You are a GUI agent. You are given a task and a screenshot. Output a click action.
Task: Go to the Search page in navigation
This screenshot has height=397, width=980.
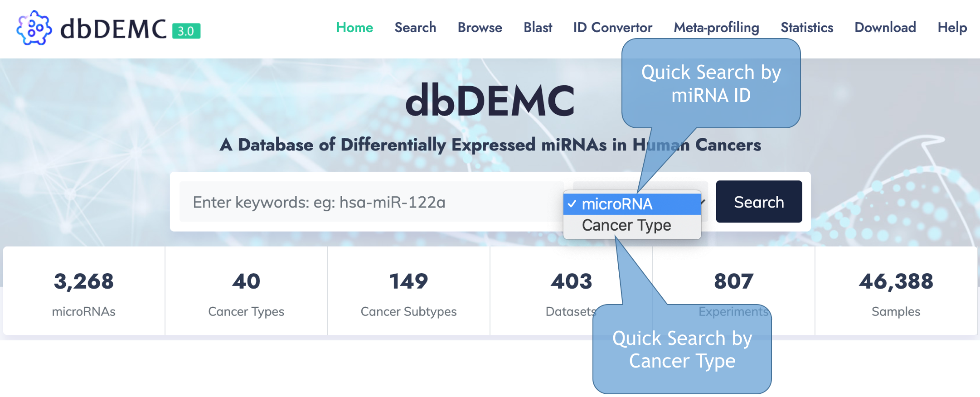coord(415,28)
